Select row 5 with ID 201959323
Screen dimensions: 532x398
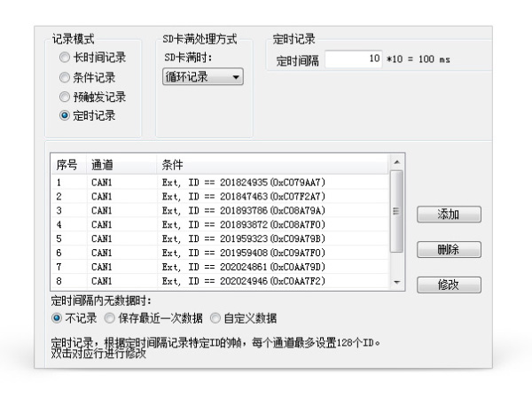(x=222, y=238)
